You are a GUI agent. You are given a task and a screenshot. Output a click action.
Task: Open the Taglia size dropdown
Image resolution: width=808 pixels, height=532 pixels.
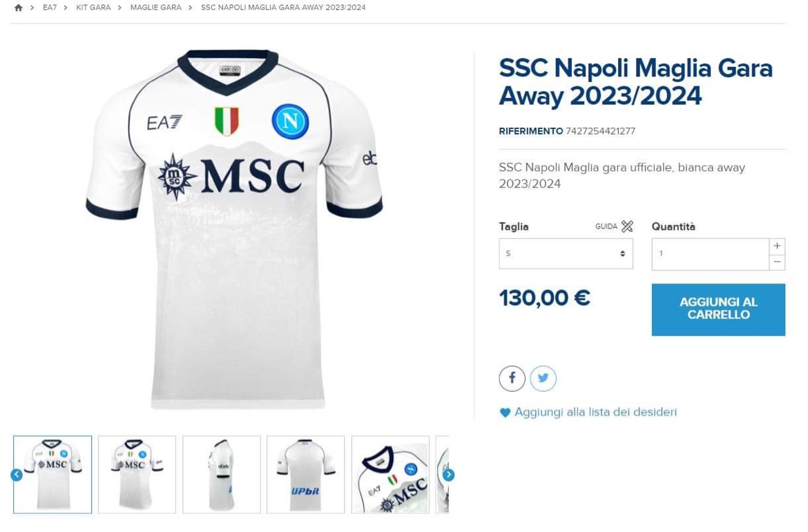click(x=566, y=254)
